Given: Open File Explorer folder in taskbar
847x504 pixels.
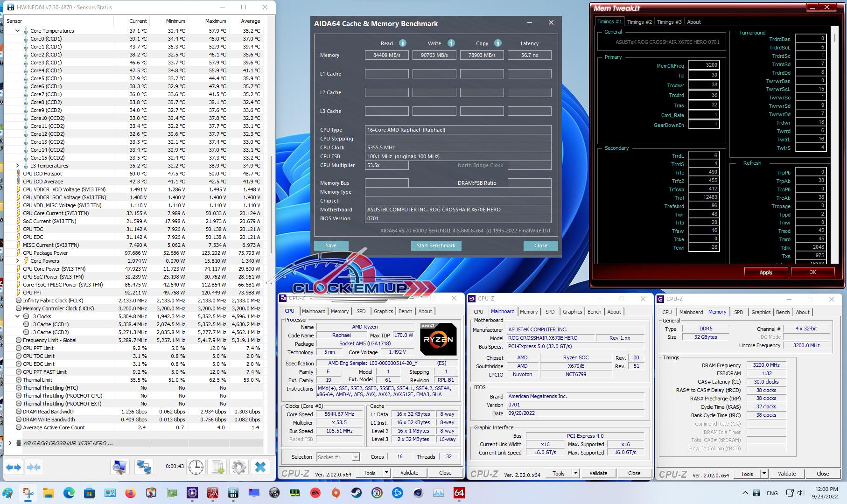Looking at the screenshot, I should pos(49,493).
